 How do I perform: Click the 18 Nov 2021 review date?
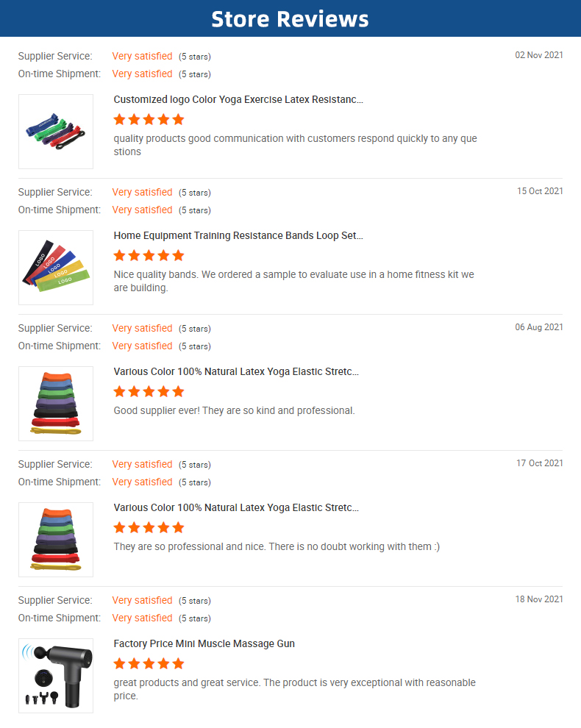[539, 599]
